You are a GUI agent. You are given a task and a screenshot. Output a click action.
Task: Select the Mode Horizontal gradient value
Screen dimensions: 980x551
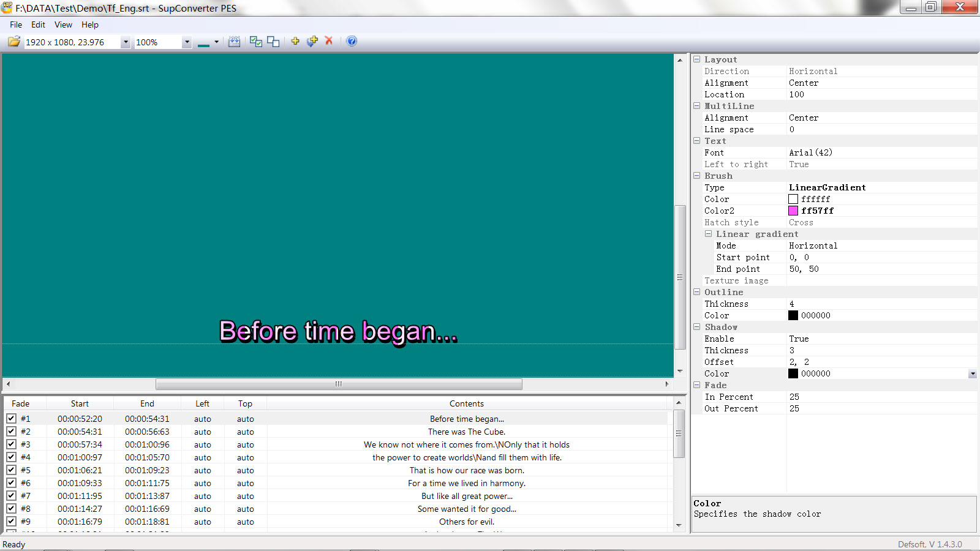813,246
